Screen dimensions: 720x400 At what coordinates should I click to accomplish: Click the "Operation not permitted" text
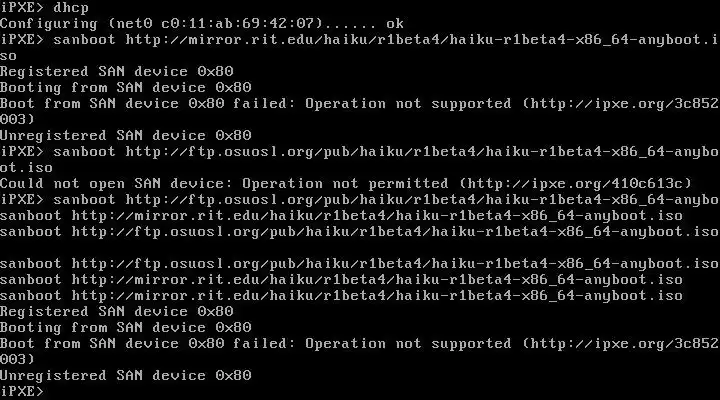tap(345, 184)
